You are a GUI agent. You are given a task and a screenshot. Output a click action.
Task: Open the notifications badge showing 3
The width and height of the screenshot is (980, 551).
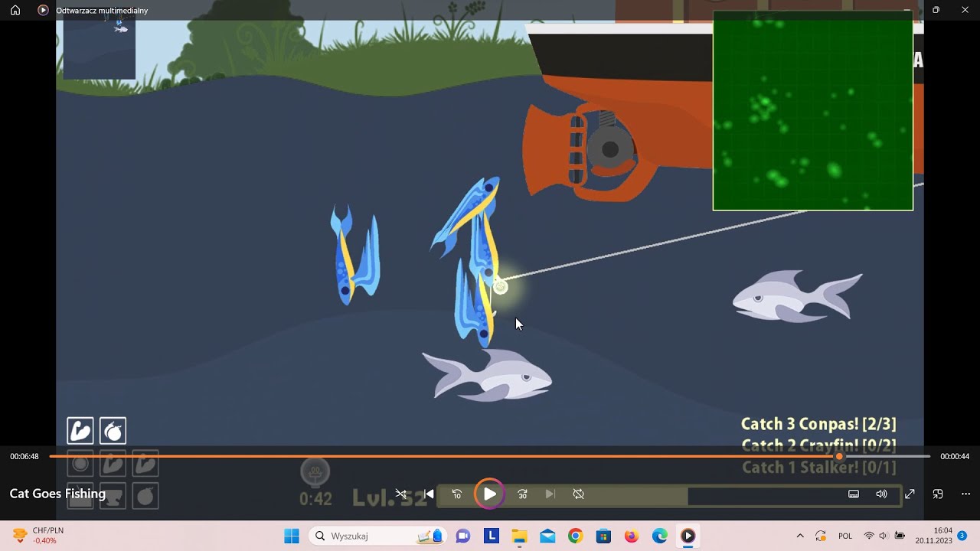pyautogui.click(x=962, y=535)
